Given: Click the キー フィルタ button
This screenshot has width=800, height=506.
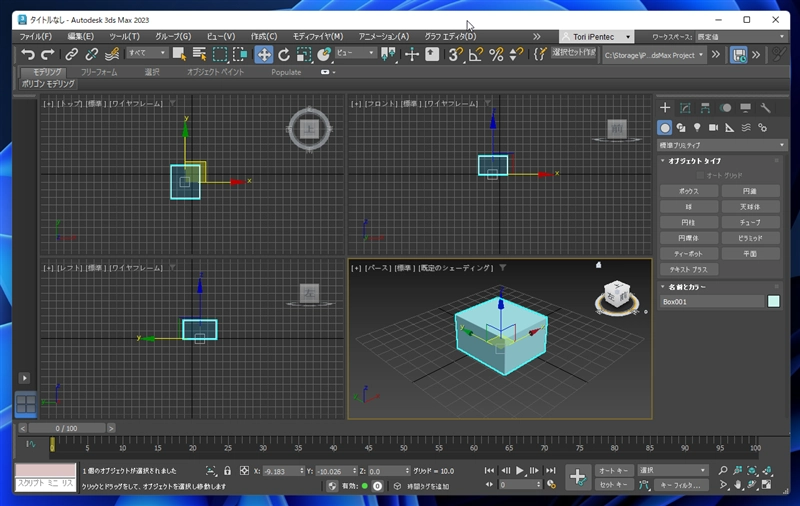Looking at the screenshot, I should 683,485.
